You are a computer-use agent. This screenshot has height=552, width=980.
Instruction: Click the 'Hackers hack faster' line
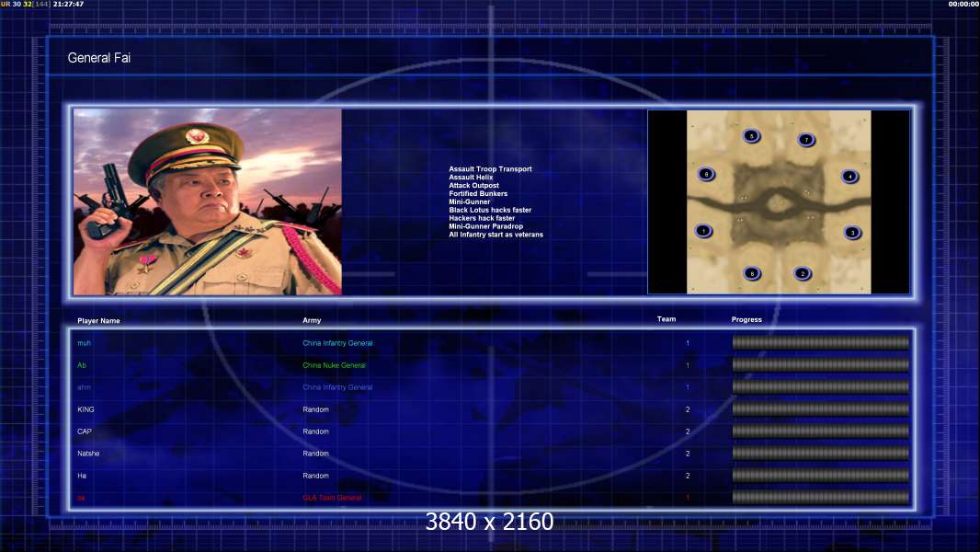pyautogui.click(x=482, y=218)
